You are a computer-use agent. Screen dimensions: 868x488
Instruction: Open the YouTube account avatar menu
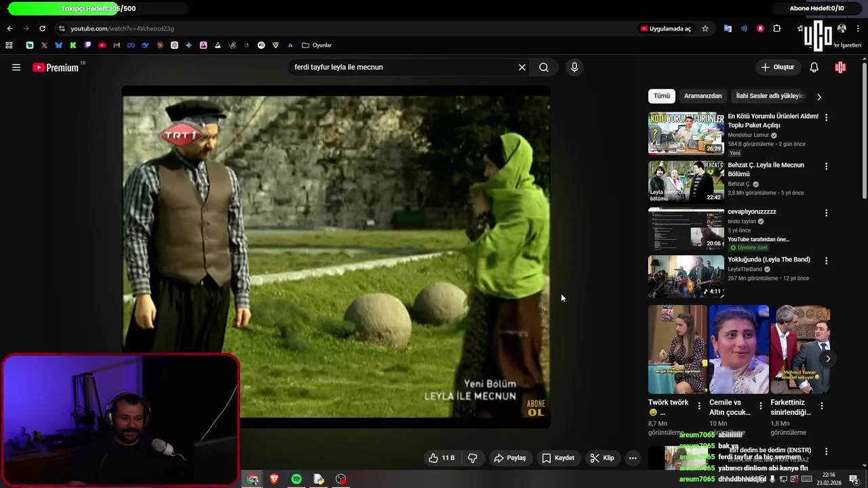(841, 67)
